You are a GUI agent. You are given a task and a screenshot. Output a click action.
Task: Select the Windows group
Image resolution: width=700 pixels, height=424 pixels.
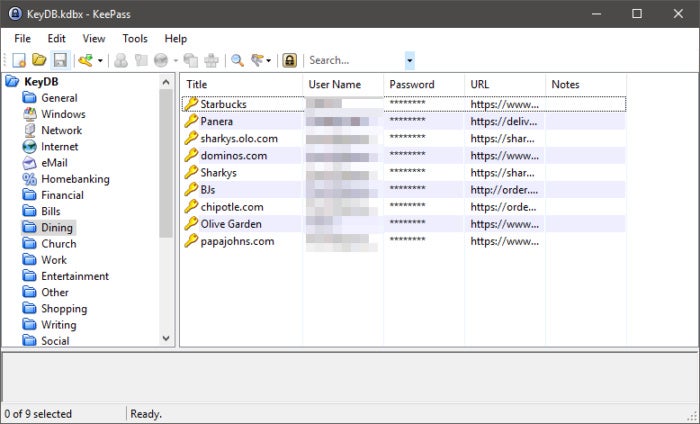coord(63,114)
